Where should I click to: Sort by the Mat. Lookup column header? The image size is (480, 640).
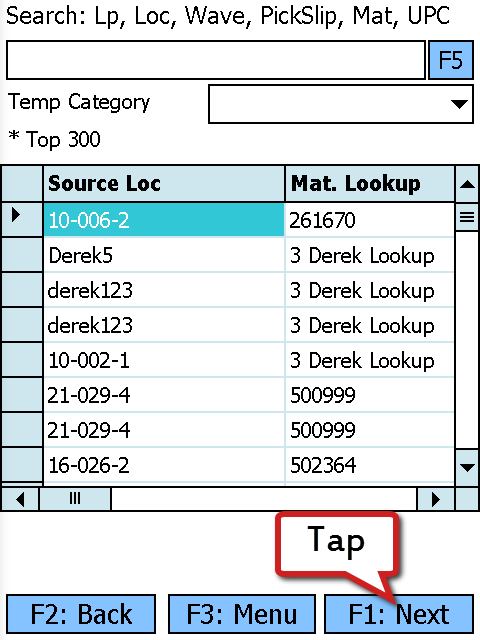coord(369,184)
